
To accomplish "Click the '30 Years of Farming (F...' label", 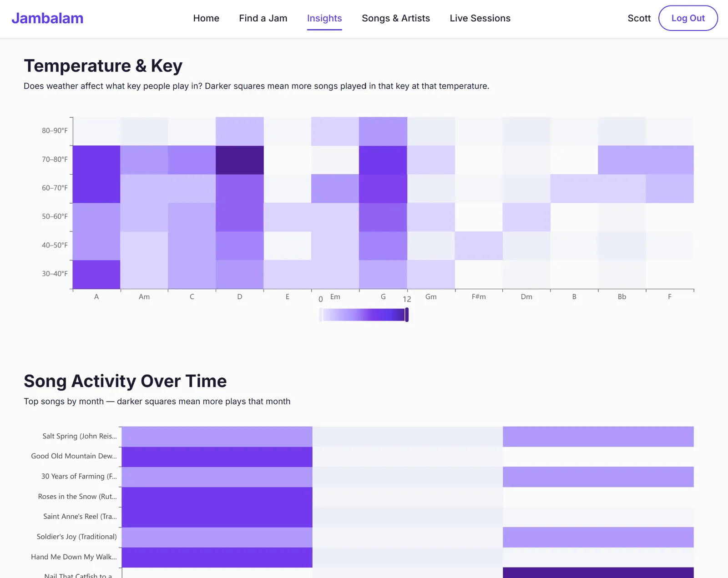I will 79,477.
